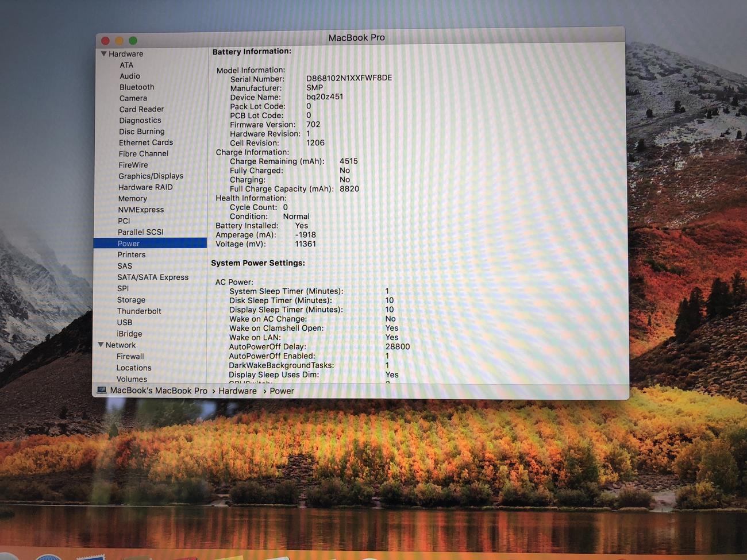Select Audio in the sidebar
747x560 pixels.
click(130, 76)
